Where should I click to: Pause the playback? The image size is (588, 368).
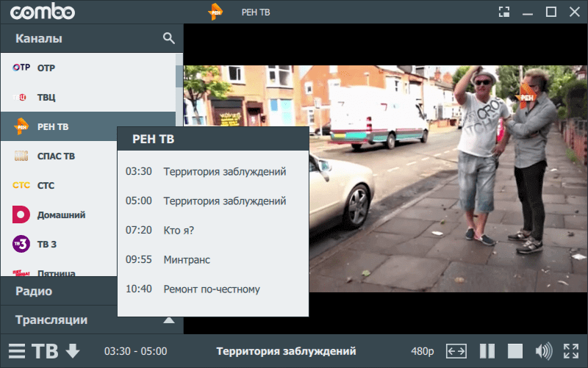(487, 351)
